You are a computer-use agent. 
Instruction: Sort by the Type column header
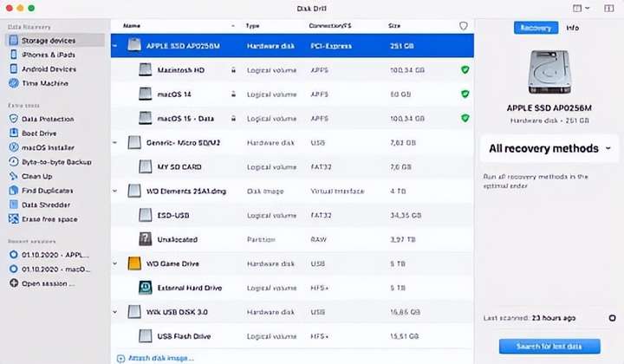[252, 25]
